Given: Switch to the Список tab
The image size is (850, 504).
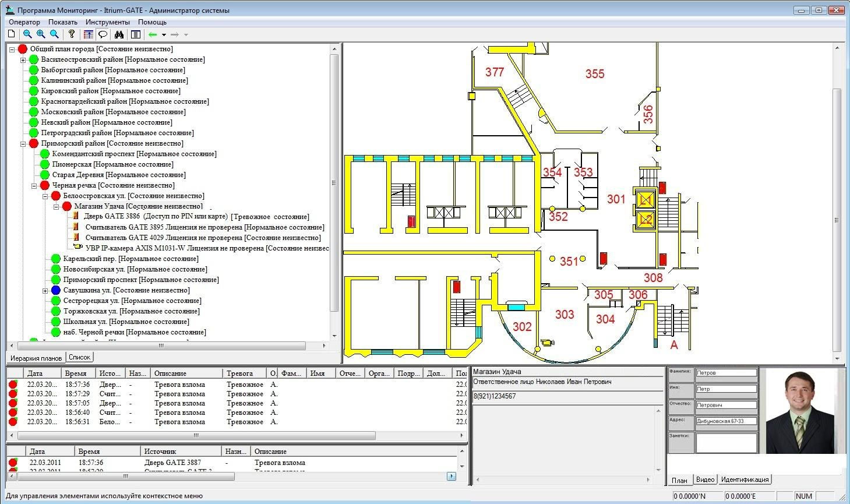Looking at the screenshot, I should 79,357.
